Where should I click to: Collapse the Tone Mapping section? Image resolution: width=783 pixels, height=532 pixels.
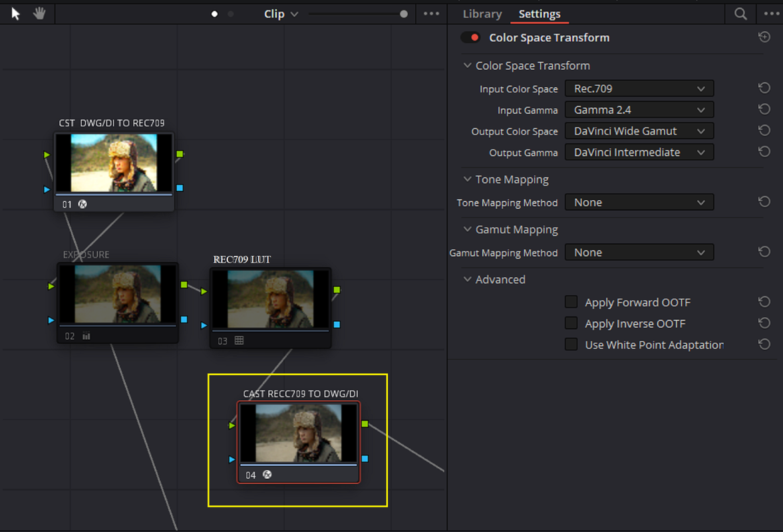click(x=468, y=179)
